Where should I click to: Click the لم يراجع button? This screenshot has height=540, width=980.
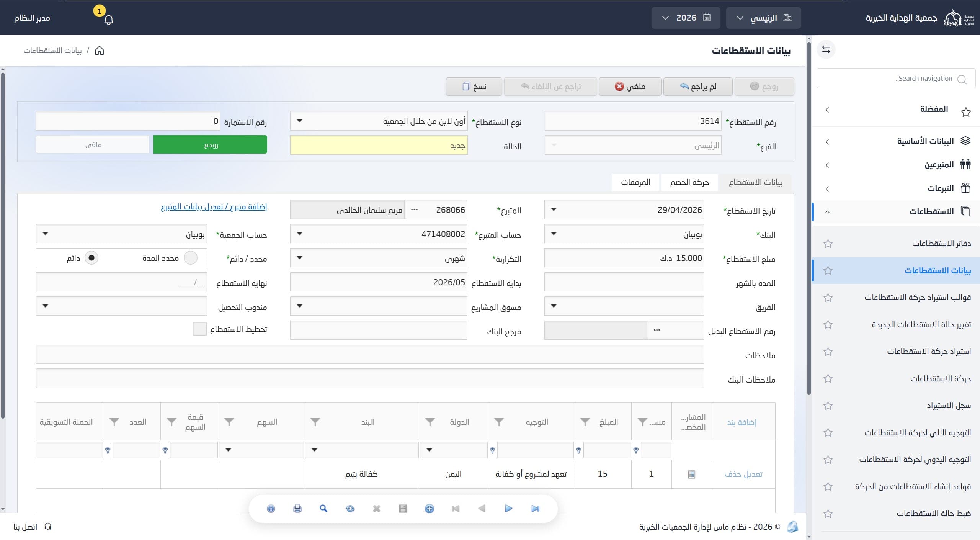click(697, 87)
